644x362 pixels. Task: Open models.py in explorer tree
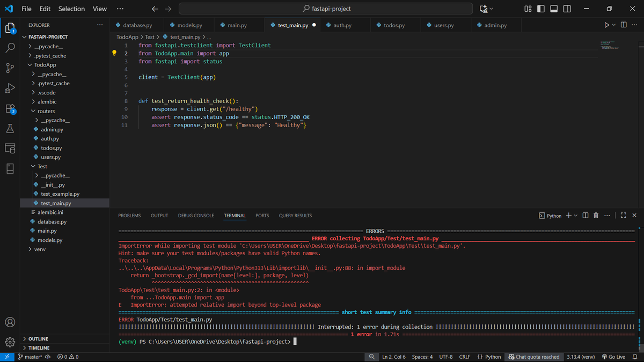(x=50, y=240)
